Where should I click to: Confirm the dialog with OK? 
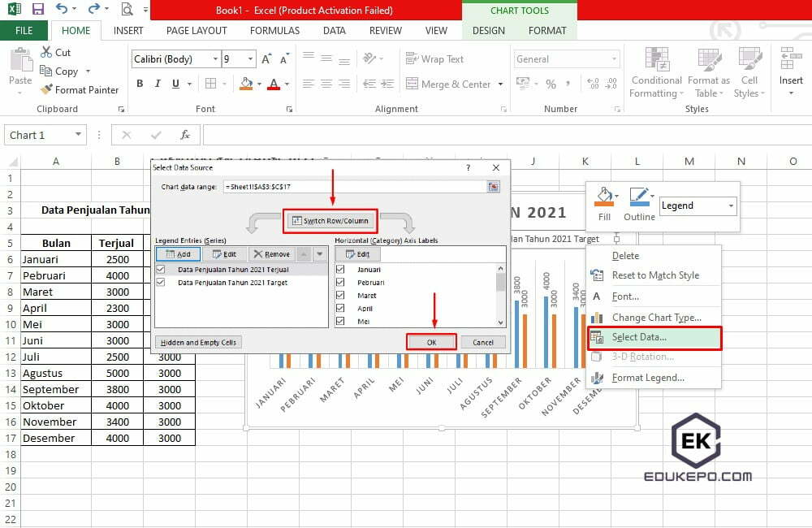coord(430,341)
